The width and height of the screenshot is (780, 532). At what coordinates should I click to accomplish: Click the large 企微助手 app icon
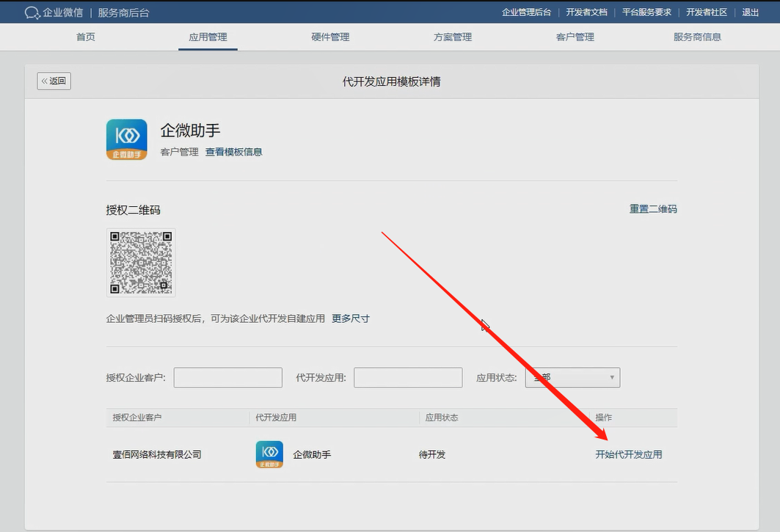pyautogui.click(x=127, y=139)
